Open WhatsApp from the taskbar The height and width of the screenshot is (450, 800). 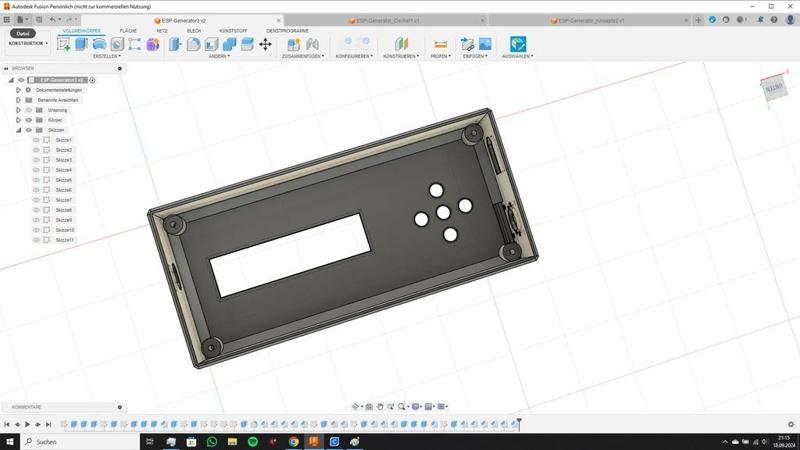(x=212, y=442)
